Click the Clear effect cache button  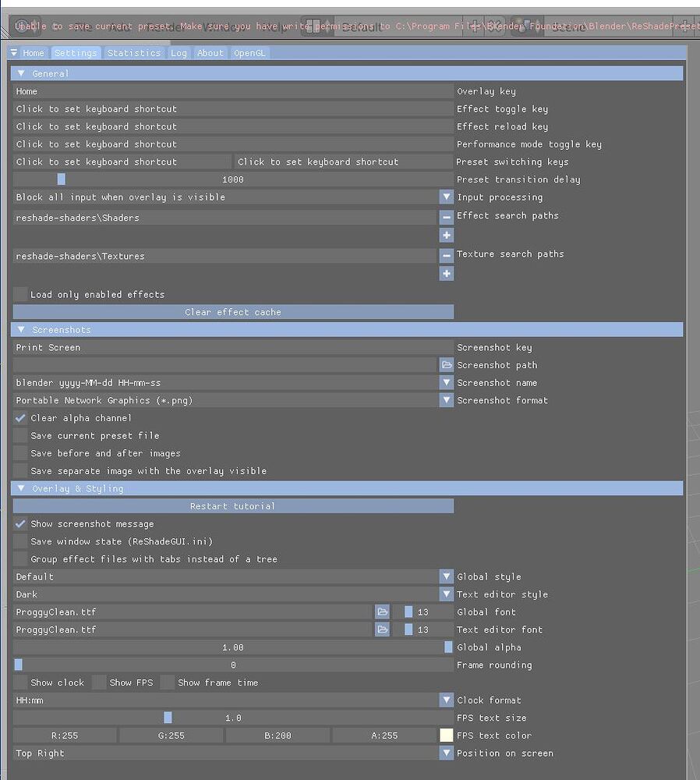point(233,312)
